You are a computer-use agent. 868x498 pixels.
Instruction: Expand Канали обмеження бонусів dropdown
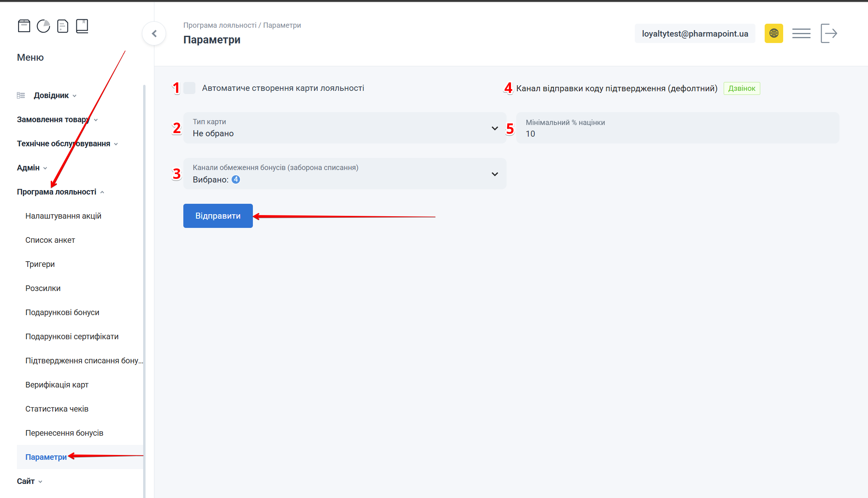pyautogui.click(x=345, y=174)
